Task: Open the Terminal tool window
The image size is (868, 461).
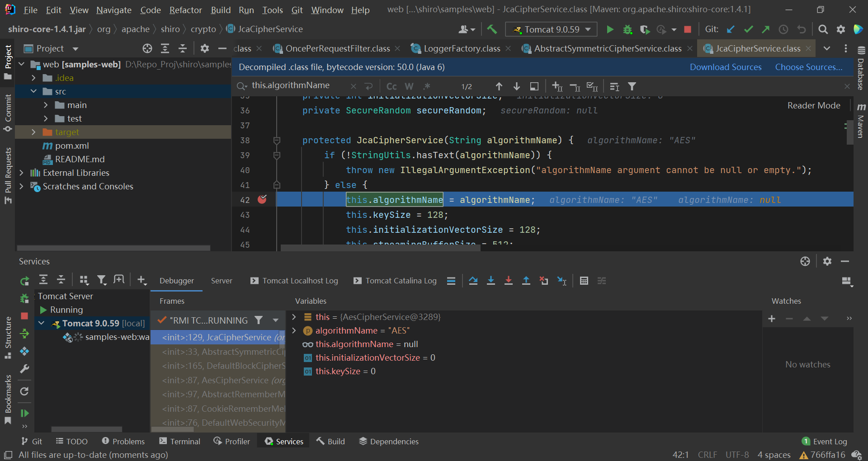Action: point(180,441)
